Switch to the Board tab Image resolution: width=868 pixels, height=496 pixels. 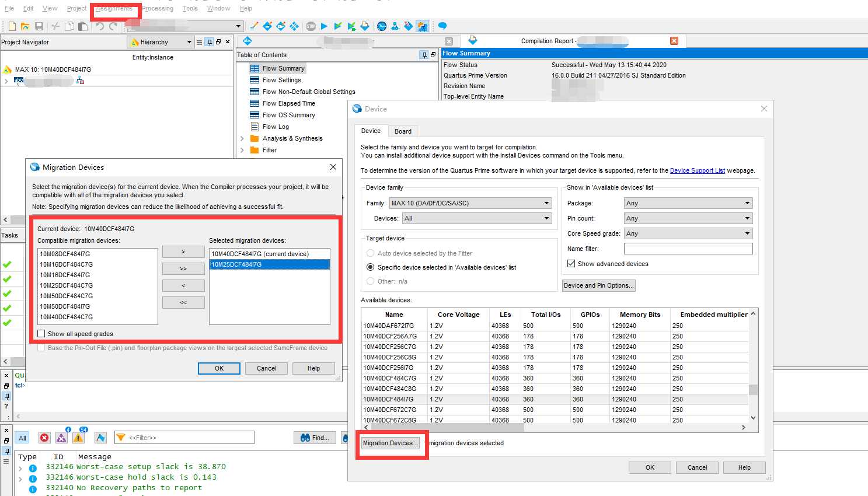pyautogui.click(x=403, y=131)
